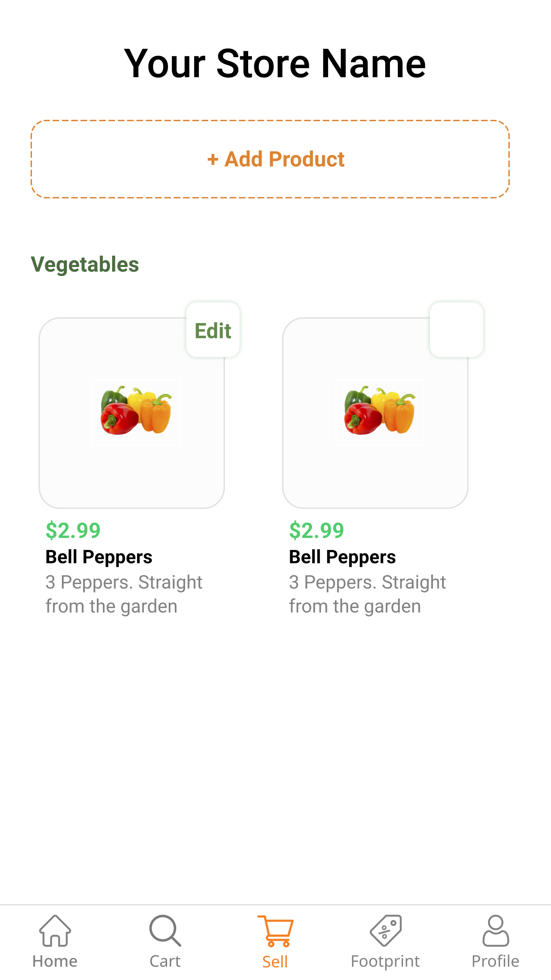Click the Your Store Name title
This screenshot has width=551, height=980.
tap(275, 64)
